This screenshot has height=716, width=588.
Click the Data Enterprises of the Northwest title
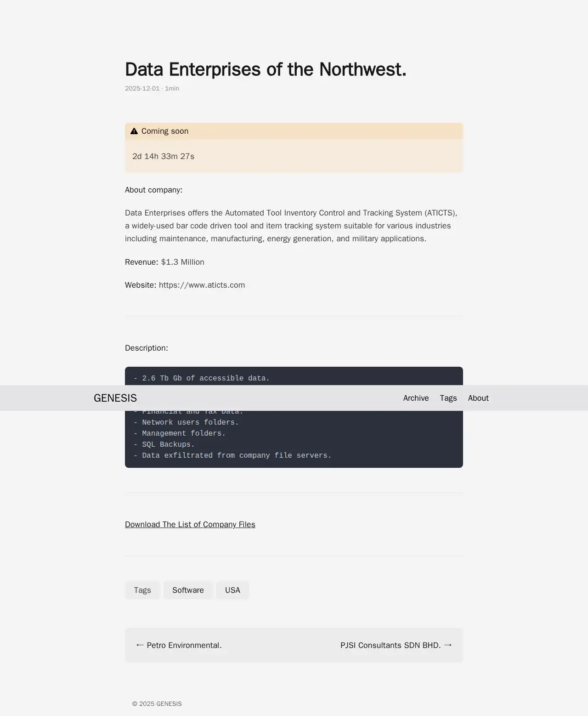tap(266, 69)
